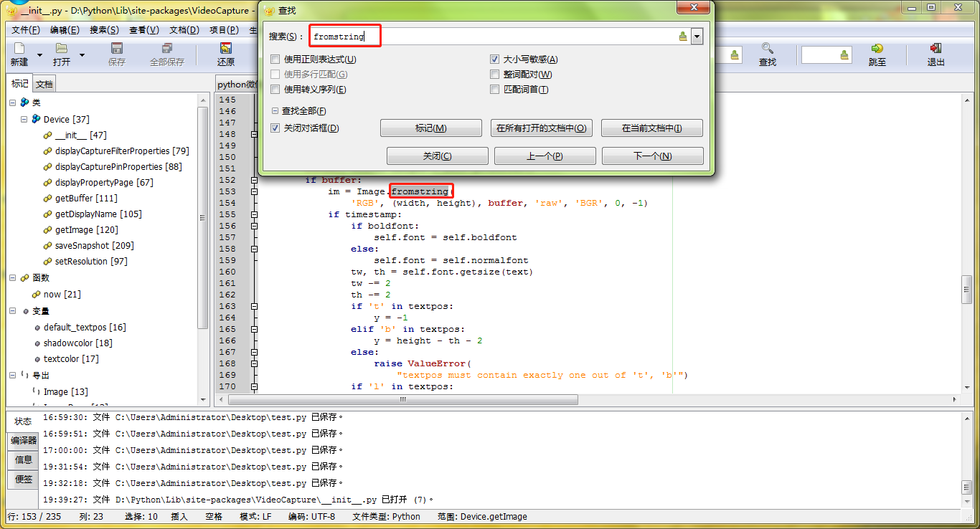
Task: Click the 下一个(N) button
Action: coord(653,156)
